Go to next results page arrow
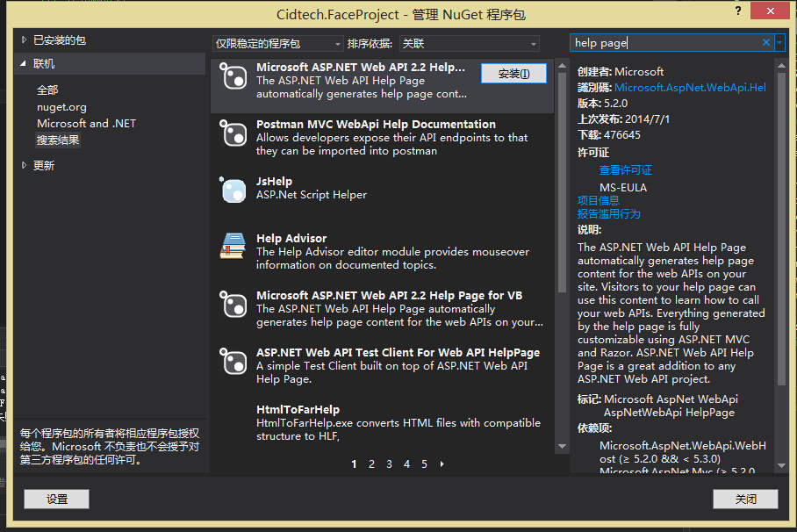797x532 pixels. click(442, 464)
